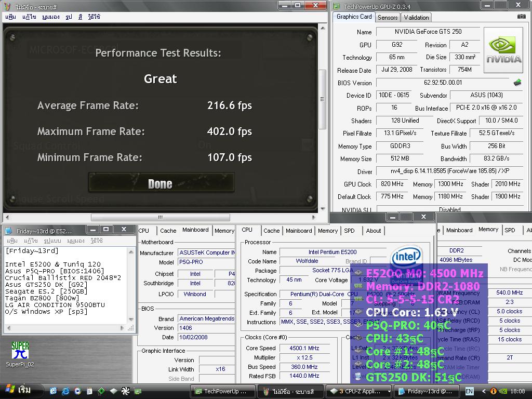532x399 pixels.
Task: Click the Paint horizontal scroll right arrow
Action: point(313,217)
